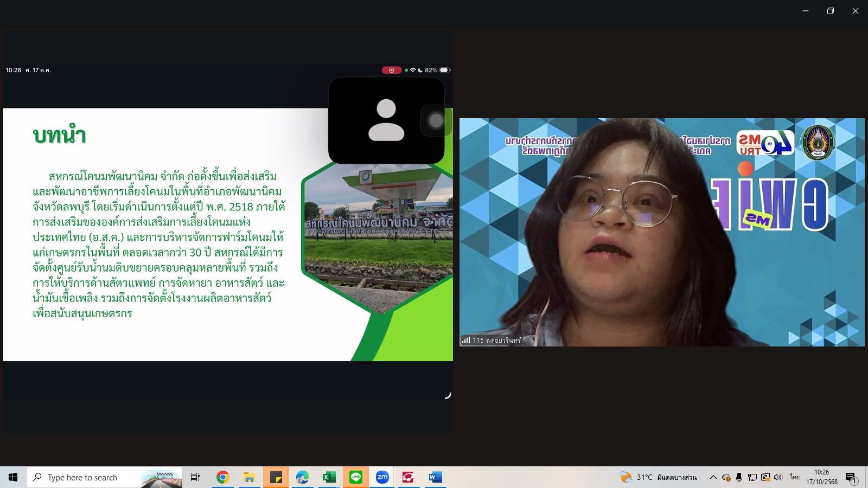Open File Explorer from the taskbar
This screenshot has height=488, width=868.
pyautogui.click(x=249, y=477)
